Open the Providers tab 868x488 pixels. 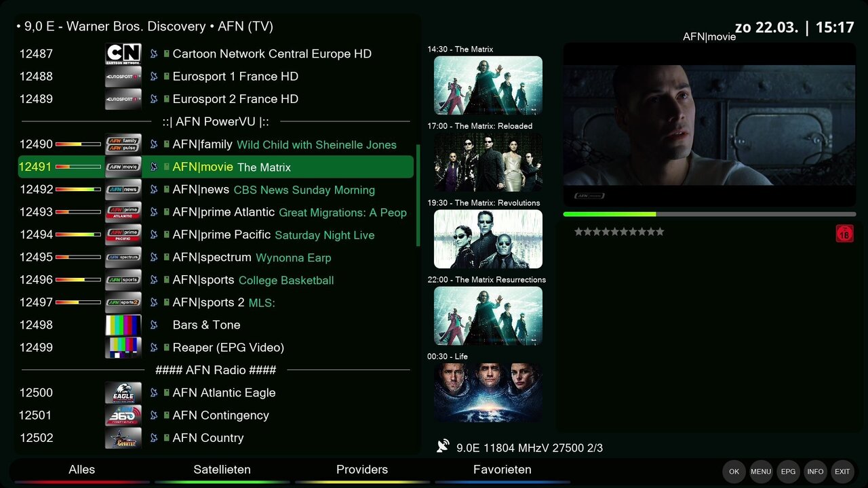tap(362, 470)
